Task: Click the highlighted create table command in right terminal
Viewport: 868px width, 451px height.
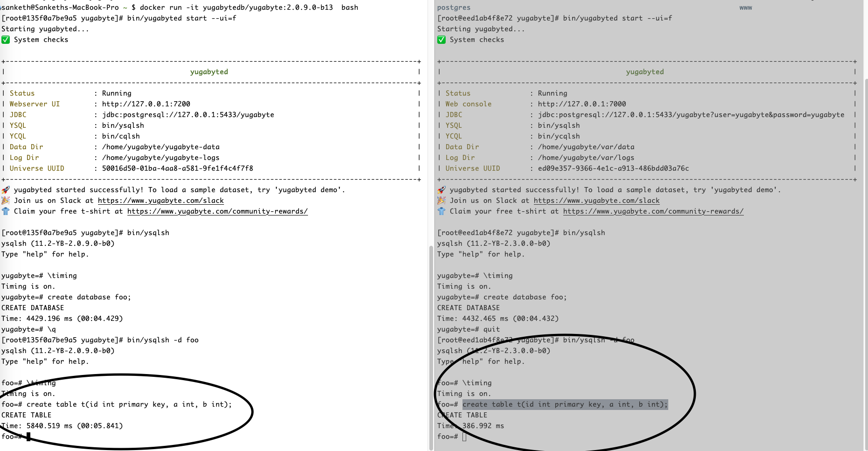Action: tap(565, 404)
